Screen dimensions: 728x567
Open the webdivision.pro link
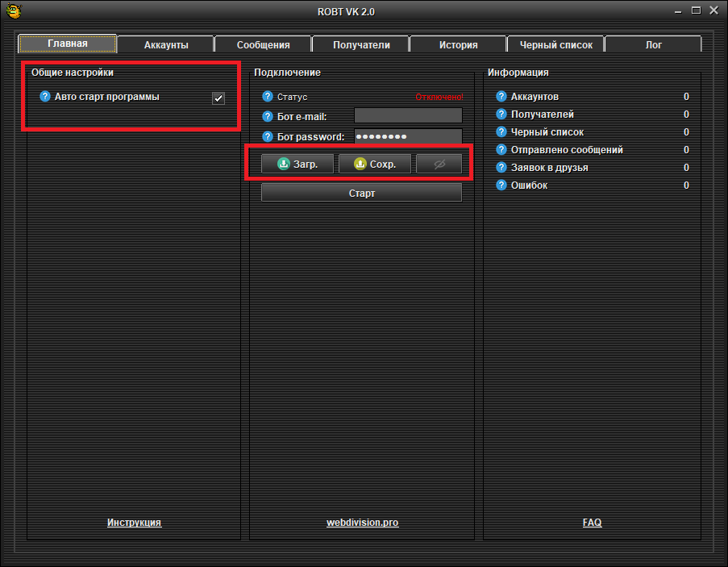362,523
